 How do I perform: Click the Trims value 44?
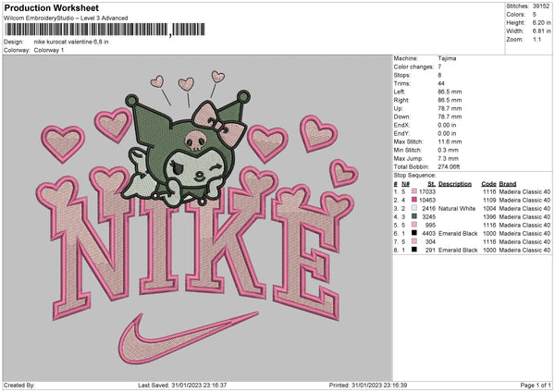pyautogui.click(x=441, y=83)
